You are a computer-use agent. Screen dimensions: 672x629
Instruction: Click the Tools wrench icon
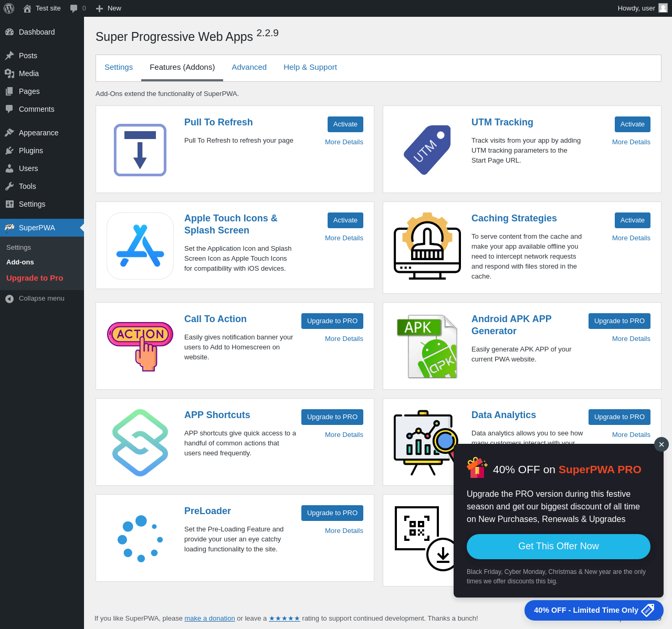[x=9, y=186]
